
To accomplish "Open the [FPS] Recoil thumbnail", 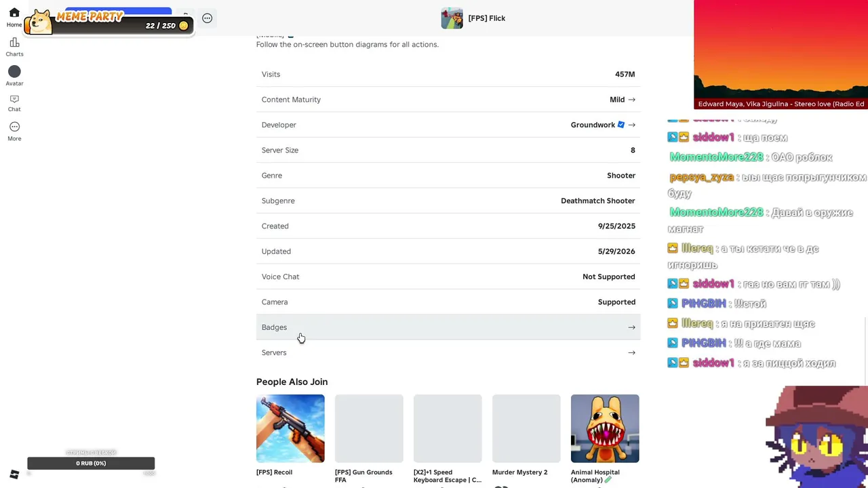I will point(290,428).
